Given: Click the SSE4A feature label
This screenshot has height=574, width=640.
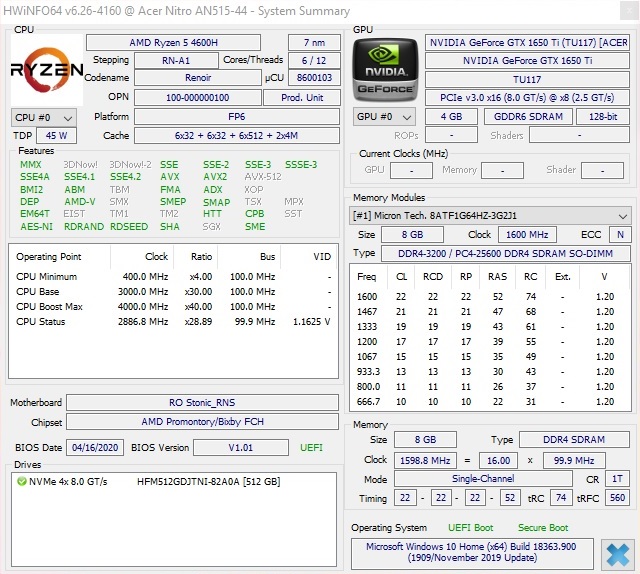Looking at the screenshot, I should click(35, 177).
